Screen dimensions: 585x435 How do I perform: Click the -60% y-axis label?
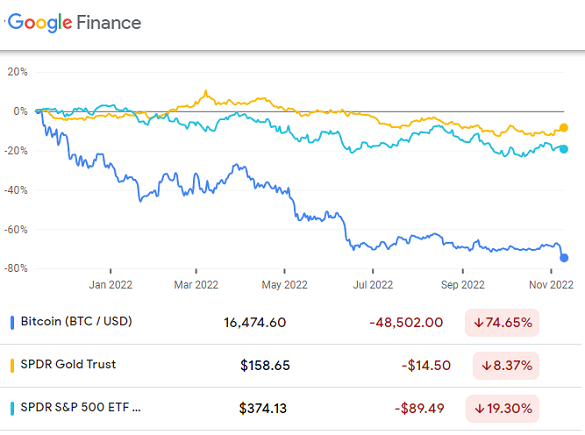(16, 229)
